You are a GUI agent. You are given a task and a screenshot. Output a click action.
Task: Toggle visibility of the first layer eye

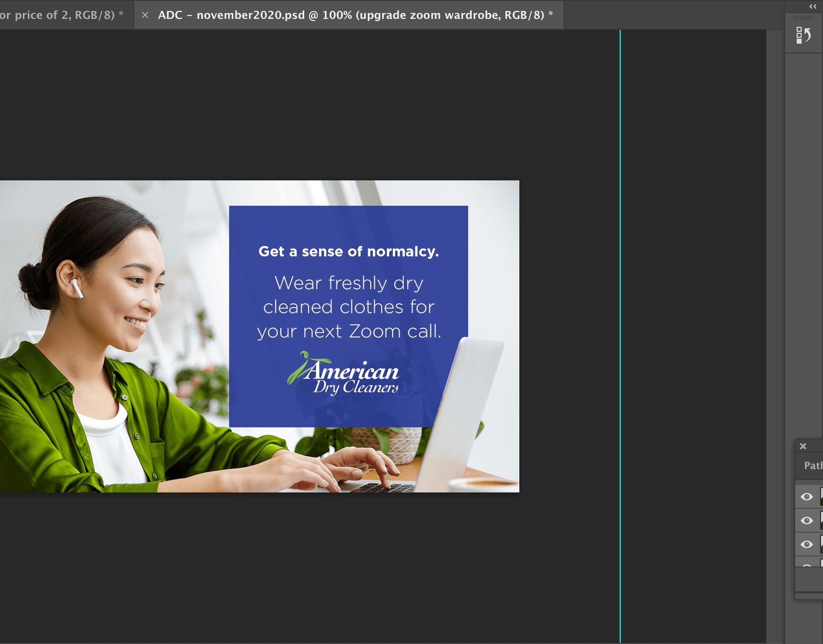point(807,496)
